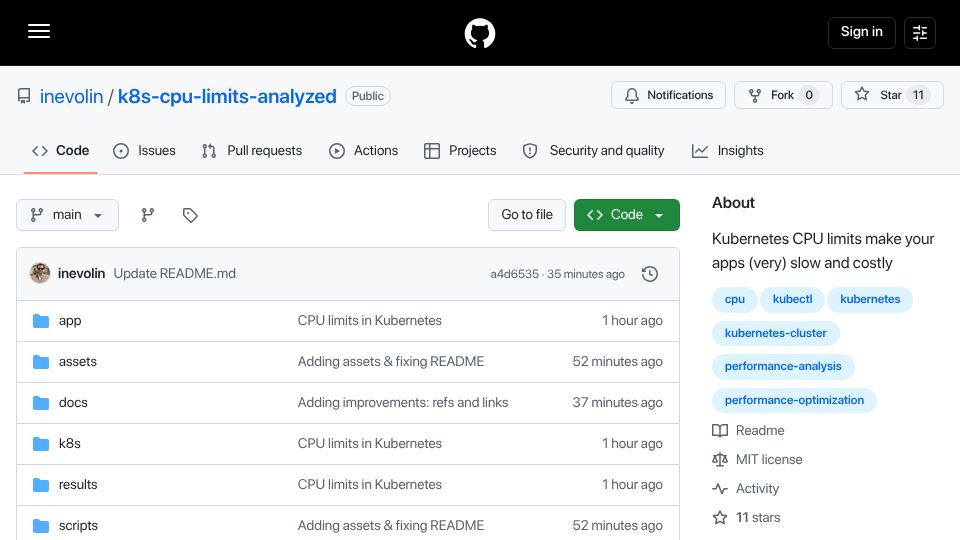The width and height of the screenshot is (960, 540).
Task: Click the results row folder icon
Action: 41,485
